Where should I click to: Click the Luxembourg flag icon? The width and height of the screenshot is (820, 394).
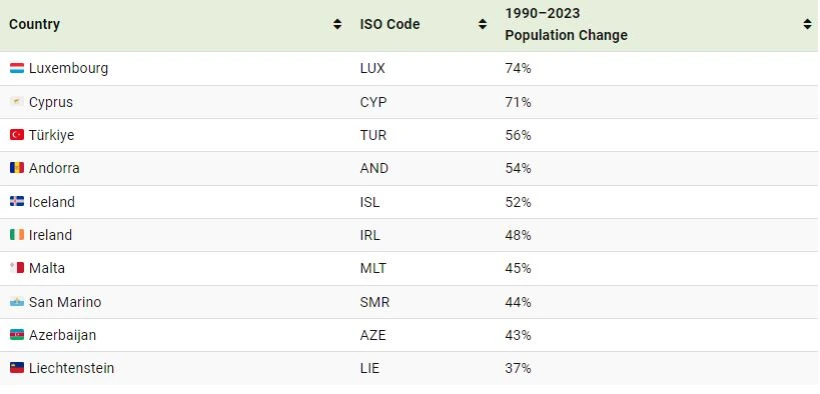[x=17, y=68]
